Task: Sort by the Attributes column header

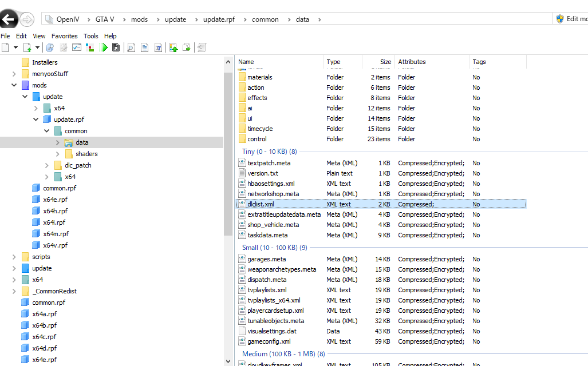Action: click(x=412, y=62)
